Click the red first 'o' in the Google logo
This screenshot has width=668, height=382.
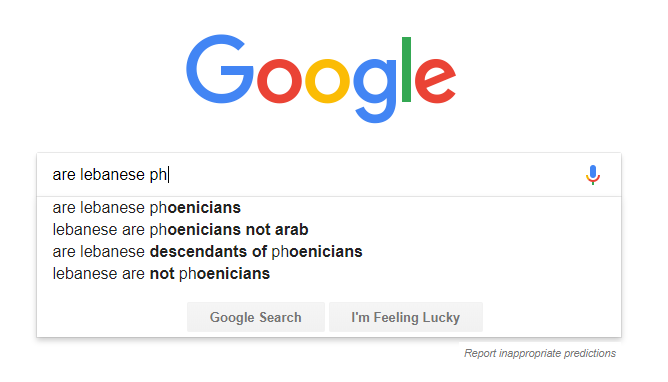(279, 80)
